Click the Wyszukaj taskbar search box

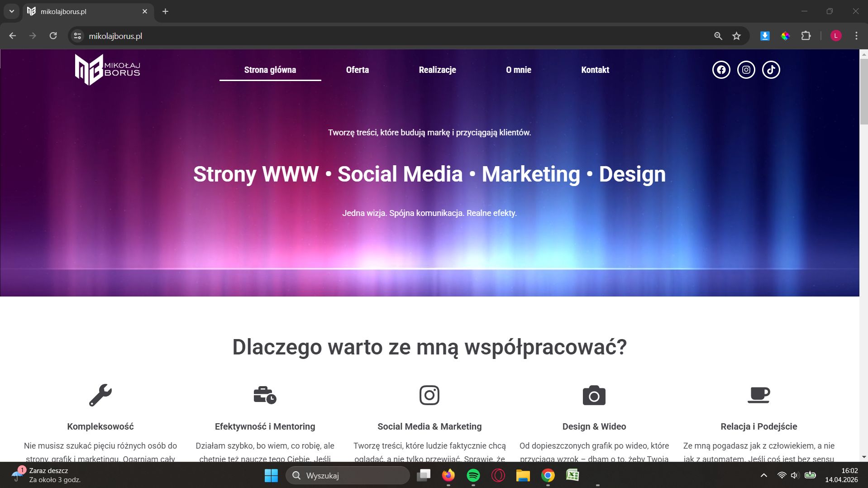(x=348, y=475)
